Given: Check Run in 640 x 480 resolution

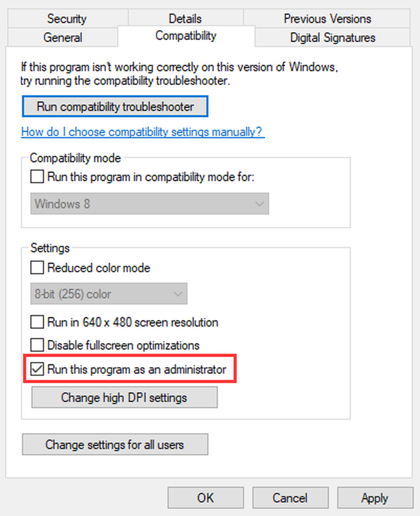Looking at the screenshot, I should 37,322.
